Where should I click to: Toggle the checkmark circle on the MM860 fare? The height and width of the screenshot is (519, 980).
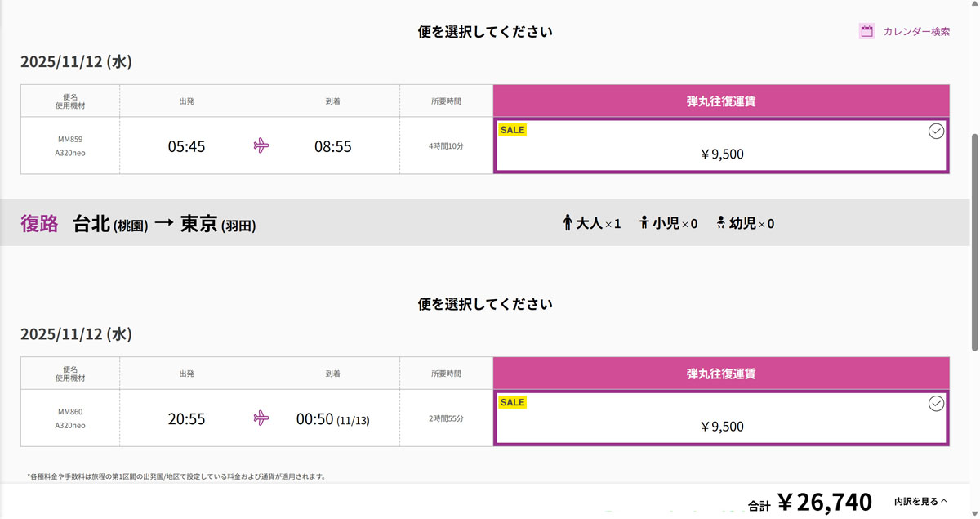(x=936, y=404)
